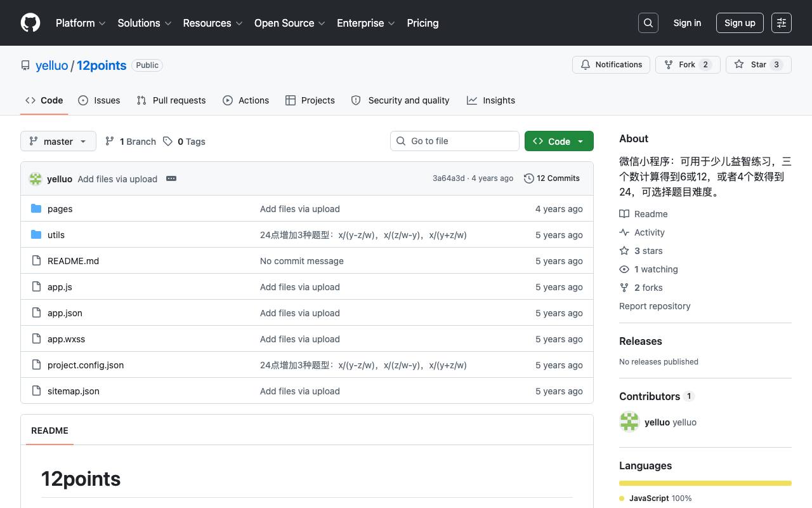
Task: View the 12 Commits history link
Action: point(552,178)
